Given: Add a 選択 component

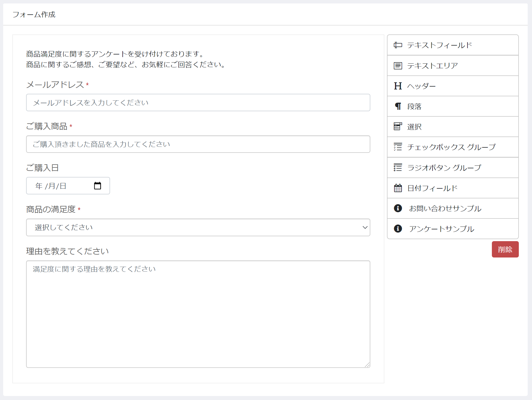Looking at the screenshot, I should coord(453,127).
